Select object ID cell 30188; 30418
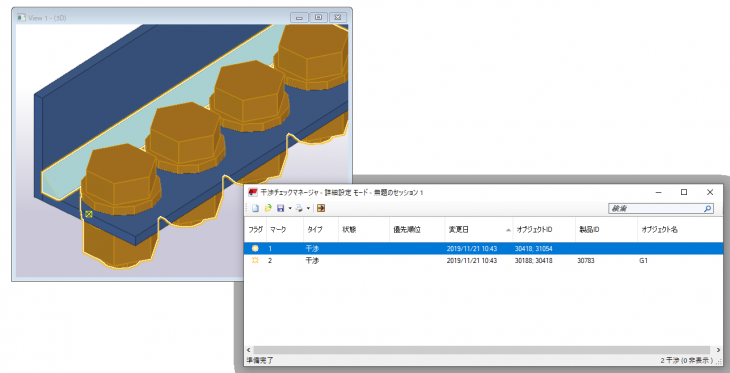 [534, 261]
